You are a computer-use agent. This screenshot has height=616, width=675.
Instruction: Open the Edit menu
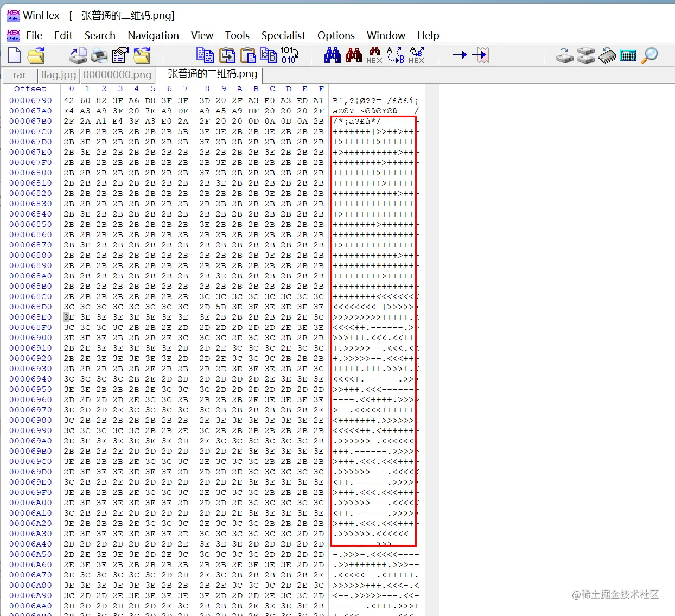63,36
